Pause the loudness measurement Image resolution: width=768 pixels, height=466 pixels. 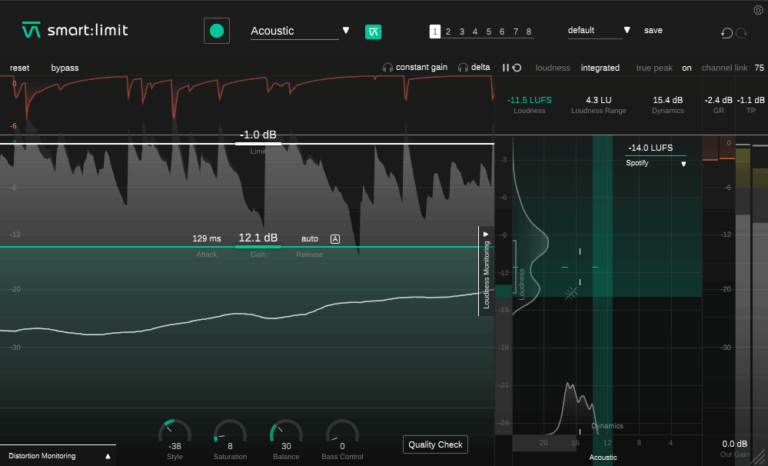506,68
